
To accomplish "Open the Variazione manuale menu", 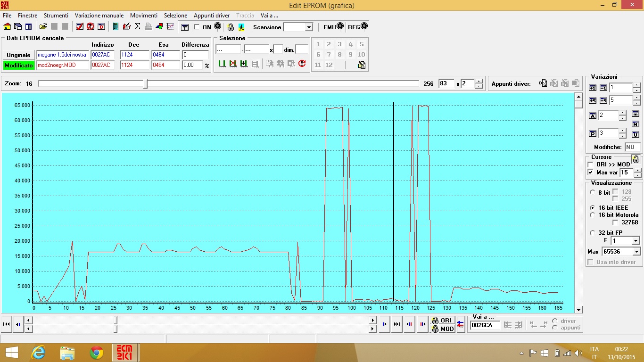I will point(99,16).
